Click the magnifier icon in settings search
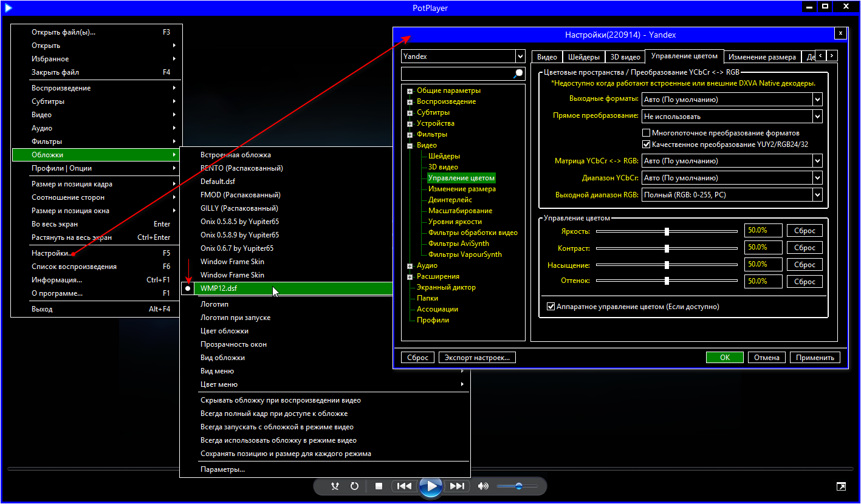861x504 pixels. point(518,73)
